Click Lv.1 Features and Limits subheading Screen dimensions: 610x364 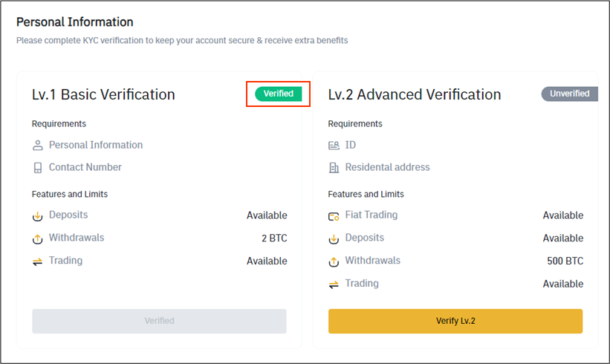tap(70, 194)
